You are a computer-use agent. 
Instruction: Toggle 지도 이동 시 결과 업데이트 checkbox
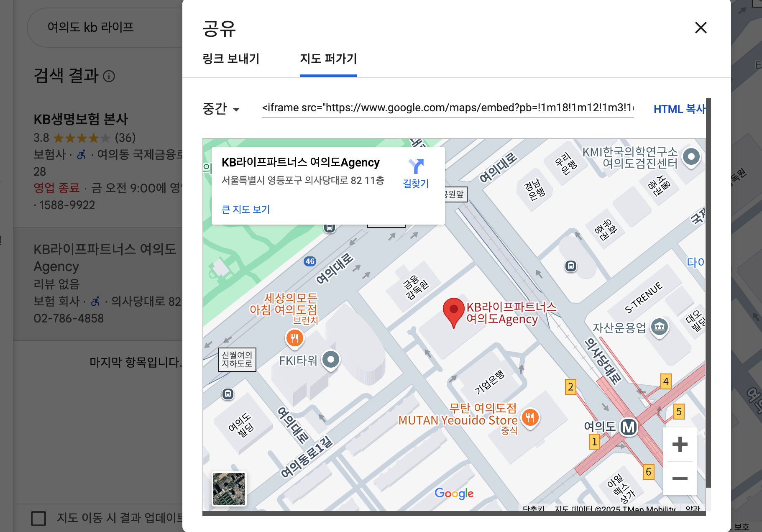[38, 518]
